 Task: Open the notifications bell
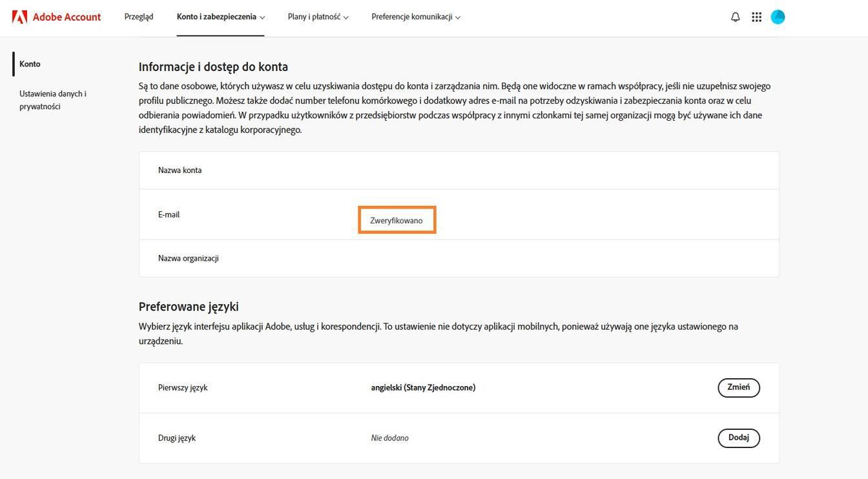click(x=735, y=17)
